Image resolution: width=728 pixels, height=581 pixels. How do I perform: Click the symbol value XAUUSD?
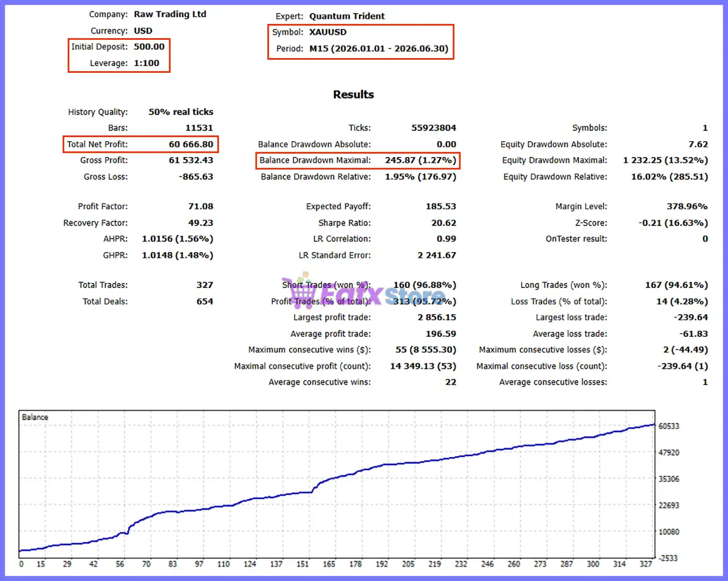(328, 32)
